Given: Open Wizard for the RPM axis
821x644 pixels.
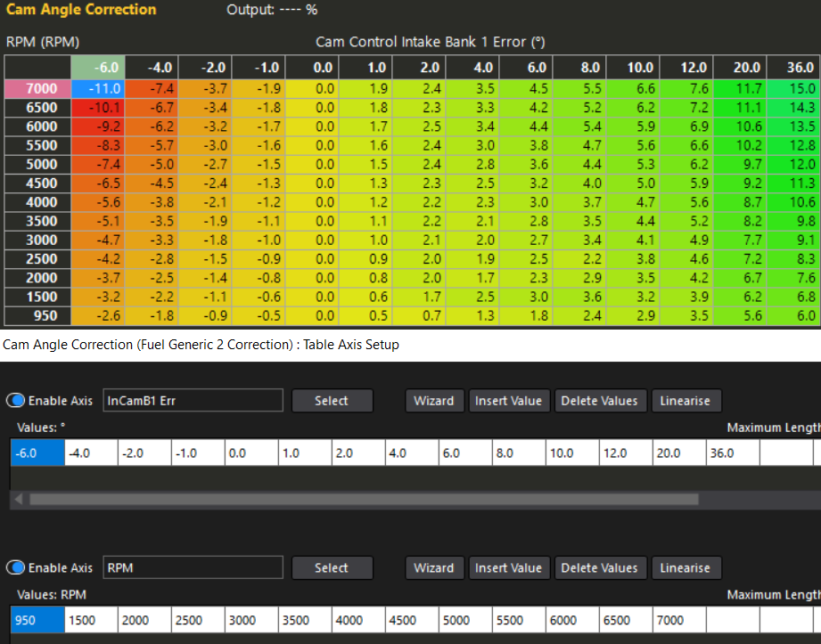Looking at the screenshot, I should point(434,568).
